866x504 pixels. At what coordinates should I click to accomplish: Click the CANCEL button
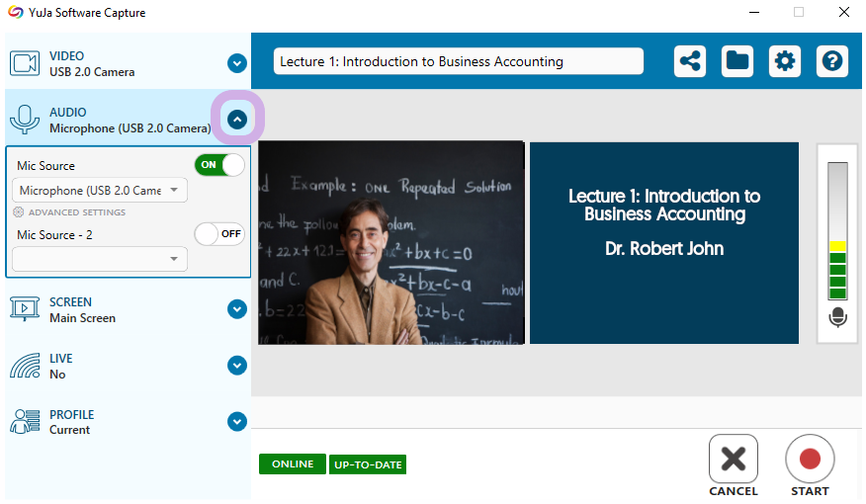point(734,465)
